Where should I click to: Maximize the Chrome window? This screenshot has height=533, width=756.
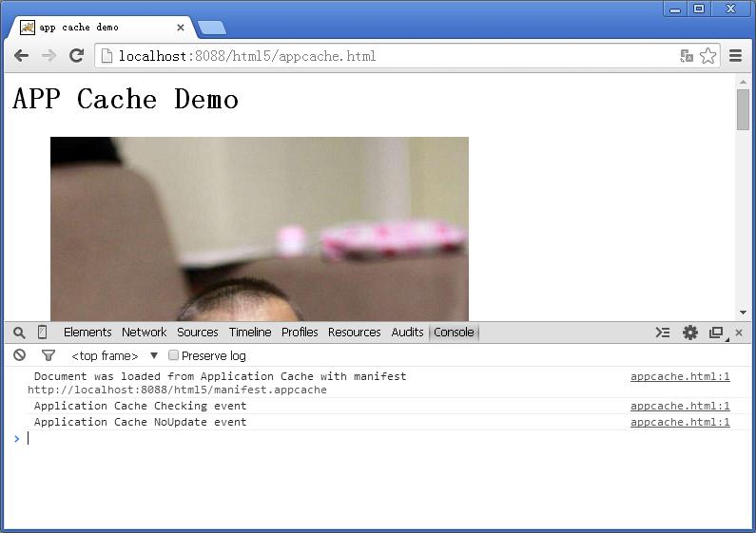[x=699, y=9]
